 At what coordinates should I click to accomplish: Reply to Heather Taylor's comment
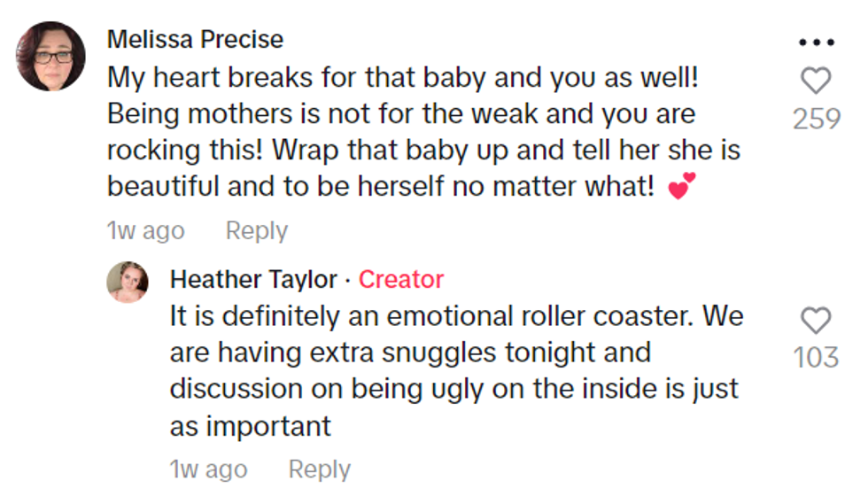pos(320,469)
